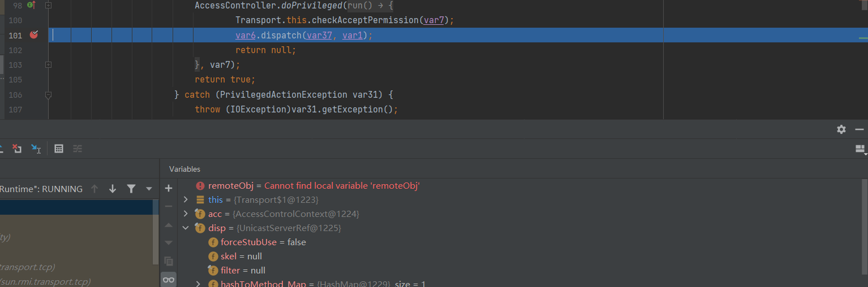Click the Drop Frame icon

pyautogui.click(x=17, y=149)
